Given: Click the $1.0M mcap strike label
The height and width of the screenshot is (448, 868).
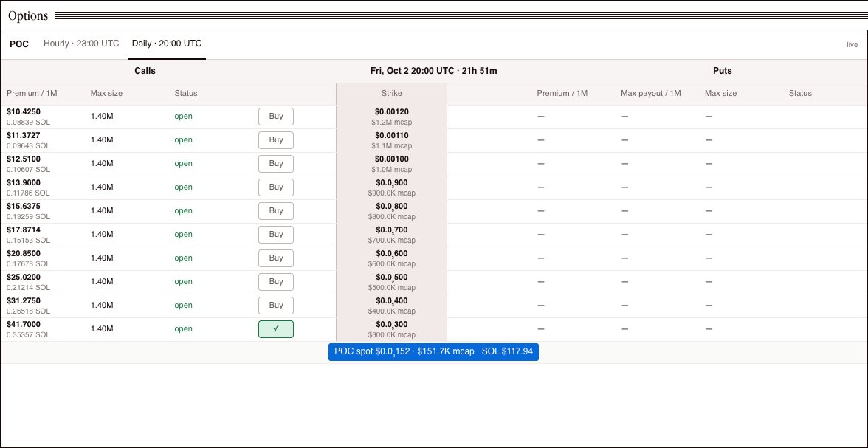Looking at the screenshot, I should (x=391, y=170).
